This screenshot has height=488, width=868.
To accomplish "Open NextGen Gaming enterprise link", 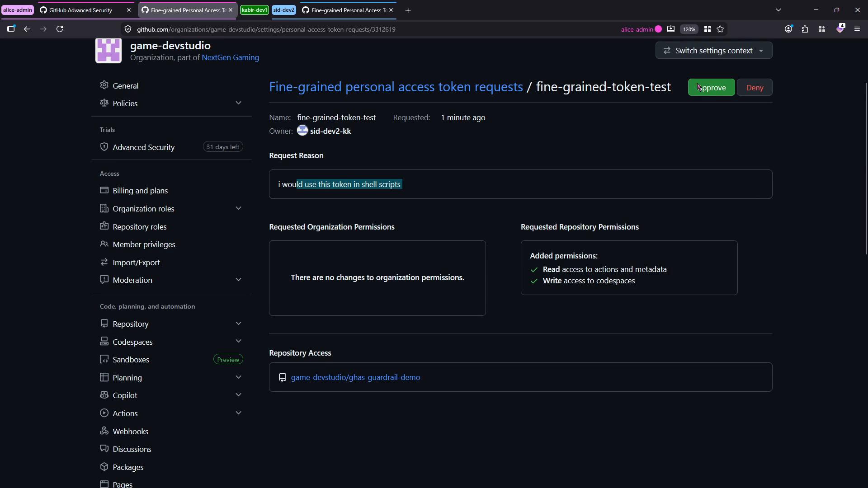I will [x=230, y=57].
